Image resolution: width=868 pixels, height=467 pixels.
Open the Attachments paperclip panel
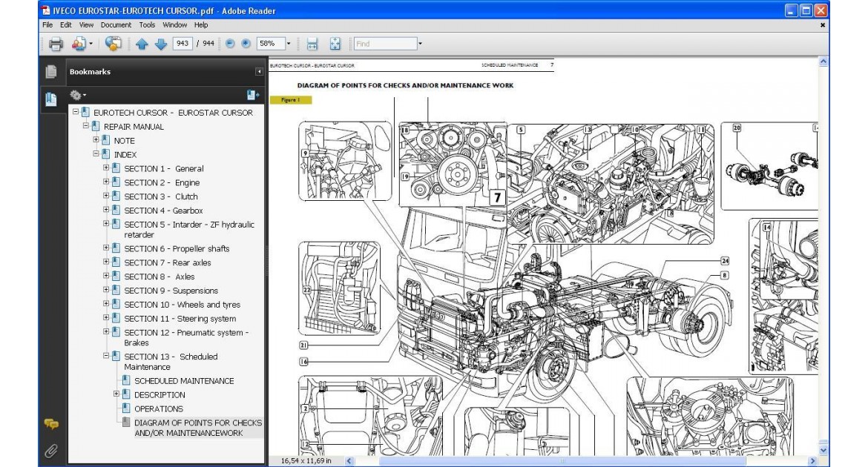[51, 451]
